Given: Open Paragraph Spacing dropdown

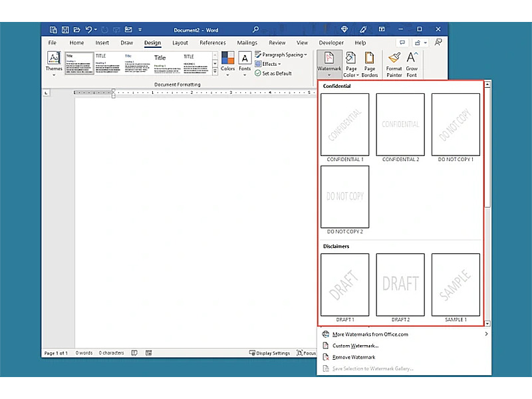Looking at the screenshot, I should 281,55.
